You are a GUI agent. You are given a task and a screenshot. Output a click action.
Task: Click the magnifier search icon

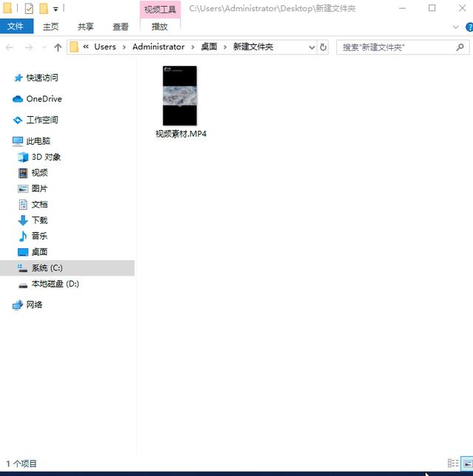pos(460,47)
